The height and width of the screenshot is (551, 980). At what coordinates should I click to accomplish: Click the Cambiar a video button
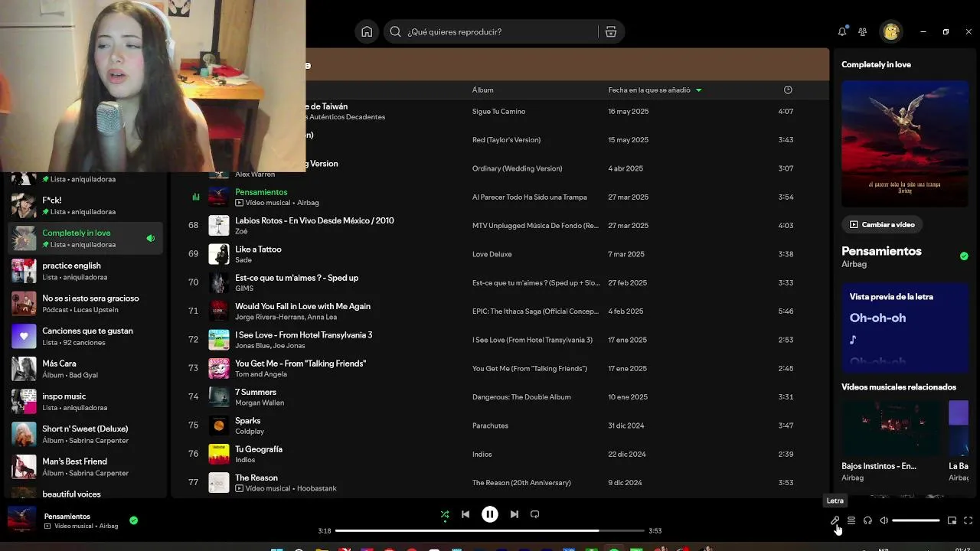[x=882, y=224]
